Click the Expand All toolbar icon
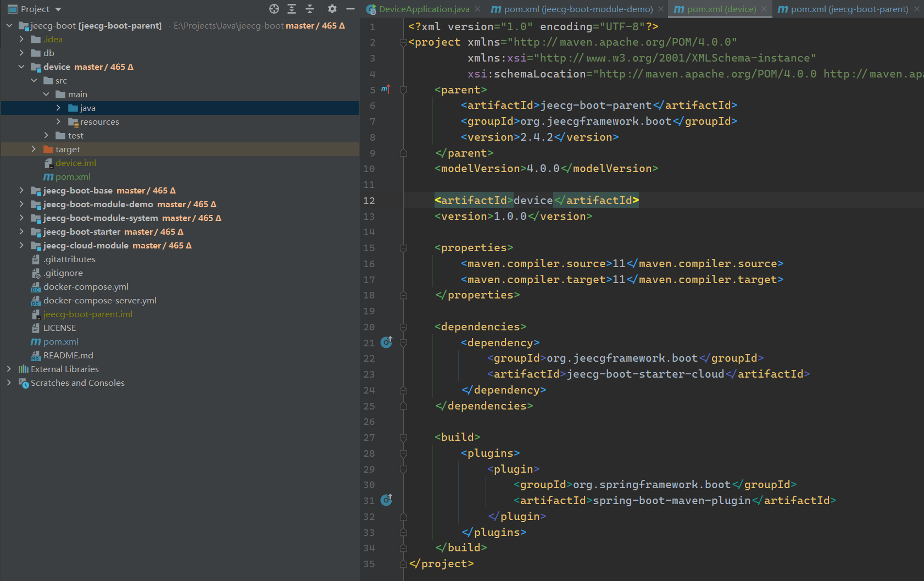 (292, 9)
